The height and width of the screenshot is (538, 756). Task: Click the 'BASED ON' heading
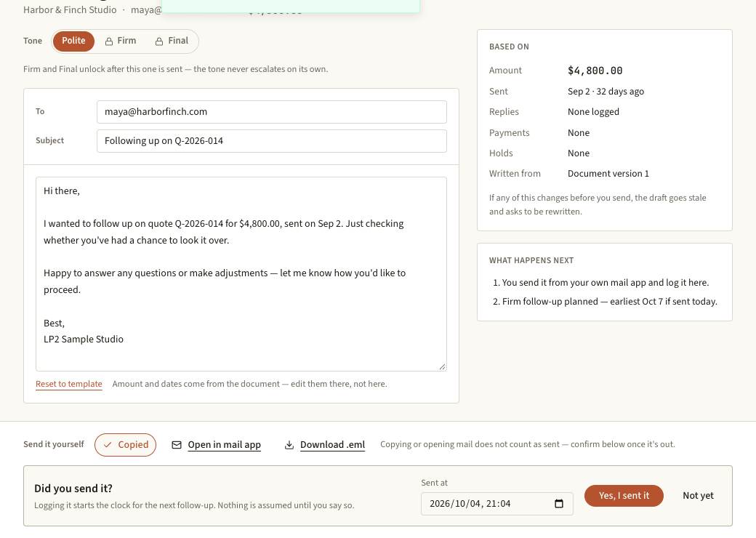click(x=509, y=47)
